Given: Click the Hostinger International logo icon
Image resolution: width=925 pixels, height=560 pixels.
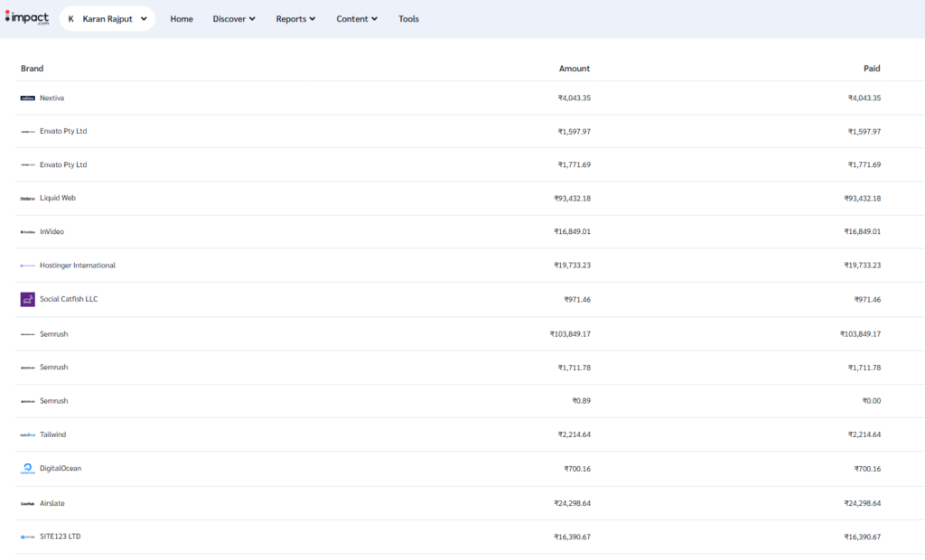Looking at the screenshot, I should [x=28, y=266].
